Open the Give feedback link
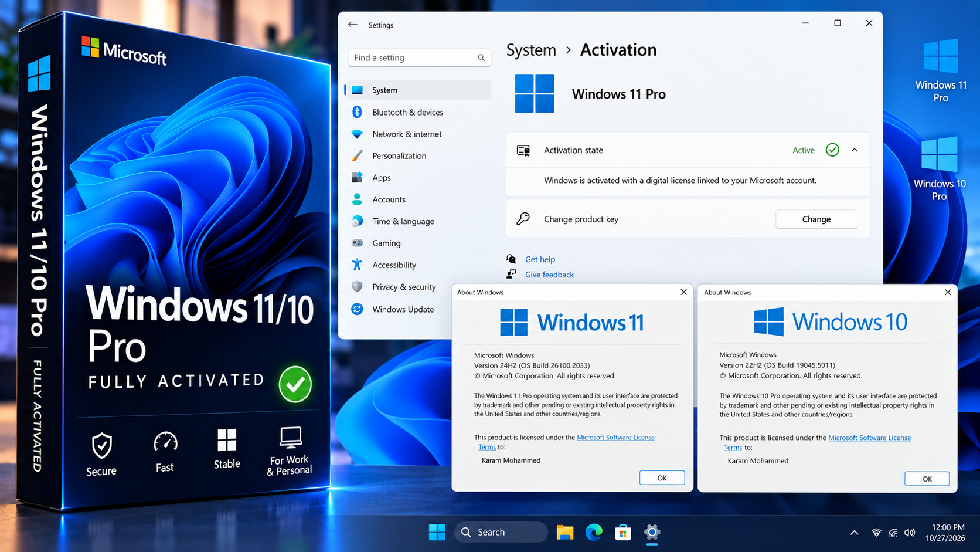980x552 pixels. (549, 275)
